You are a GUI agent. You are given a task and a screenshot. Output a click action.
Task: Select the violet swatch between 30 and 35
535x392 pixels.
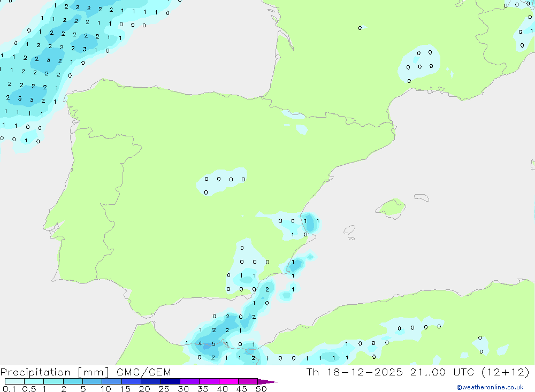(190, 381)
